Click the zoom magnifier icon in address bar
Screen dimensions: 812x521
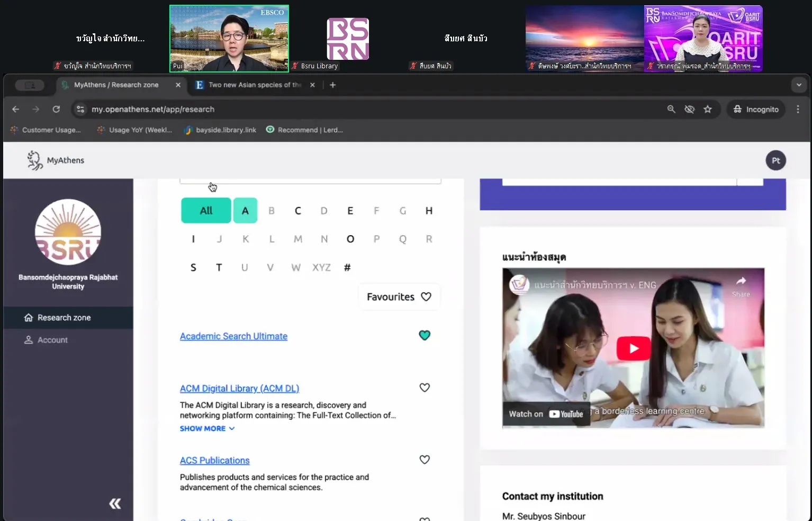pyautogui.click(x=671, y=109)
